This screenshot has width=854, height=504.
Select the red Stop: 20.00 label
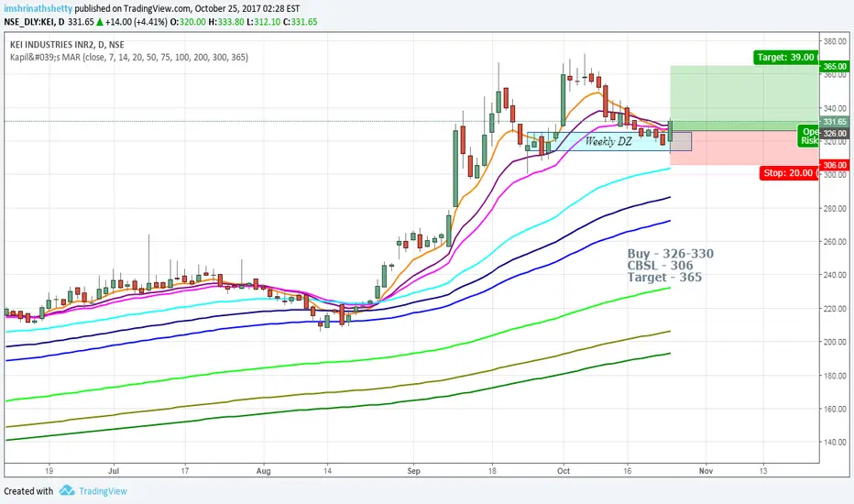788,173
